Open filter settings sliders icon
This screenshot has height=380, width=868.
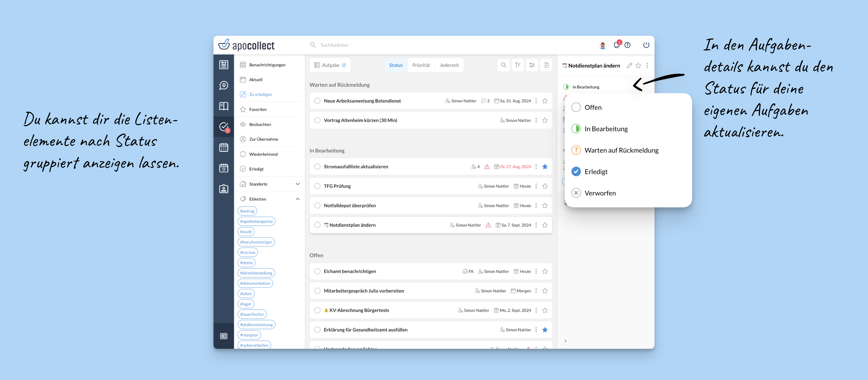point(532,65)
